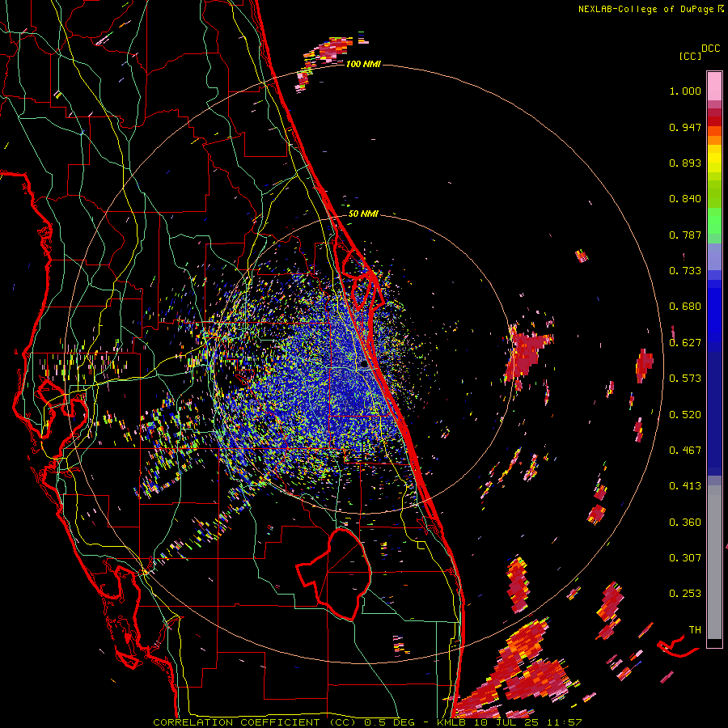Viewport: 728px width, 728px height.
Task: Click the 1.000 scale value
Action: (x=685, y=91)
